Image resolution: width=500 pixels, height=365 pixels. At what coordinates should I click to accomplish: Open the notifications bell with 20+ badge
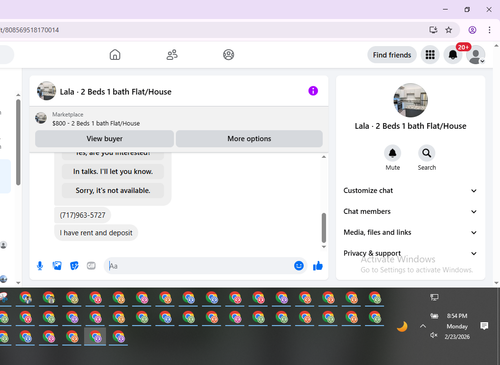(x=453, y=55)
